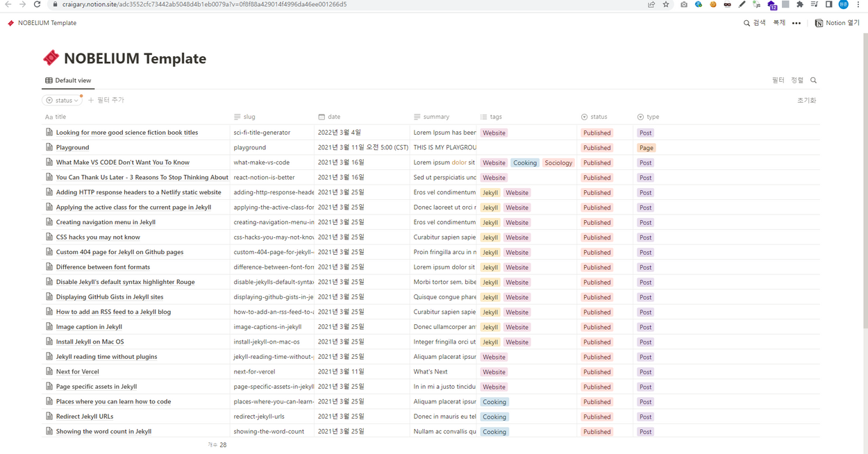
Task: Click the cookie extension icon
Action: click(713, 4)
